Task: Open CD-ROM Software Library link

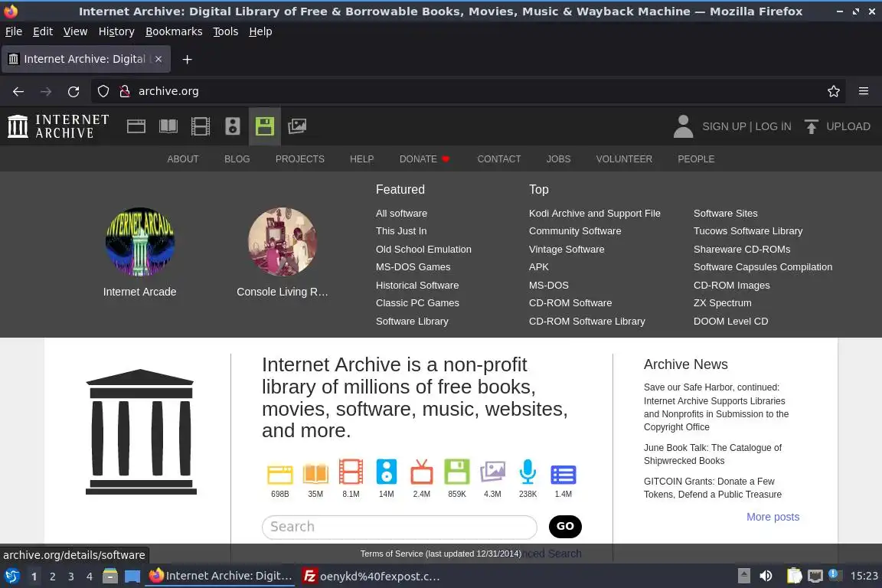Action: click(x=586, y=322)
